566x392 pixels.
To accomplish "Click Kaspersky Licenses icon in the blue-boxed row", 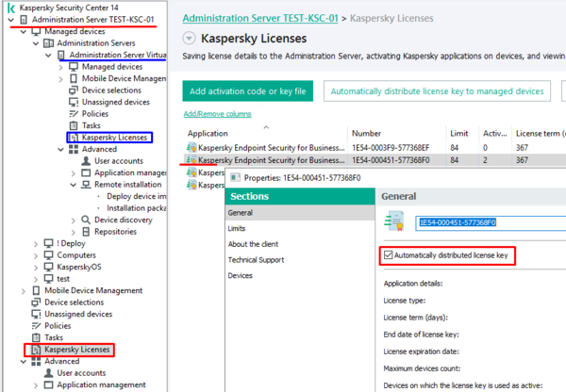I will pos(74,138).
